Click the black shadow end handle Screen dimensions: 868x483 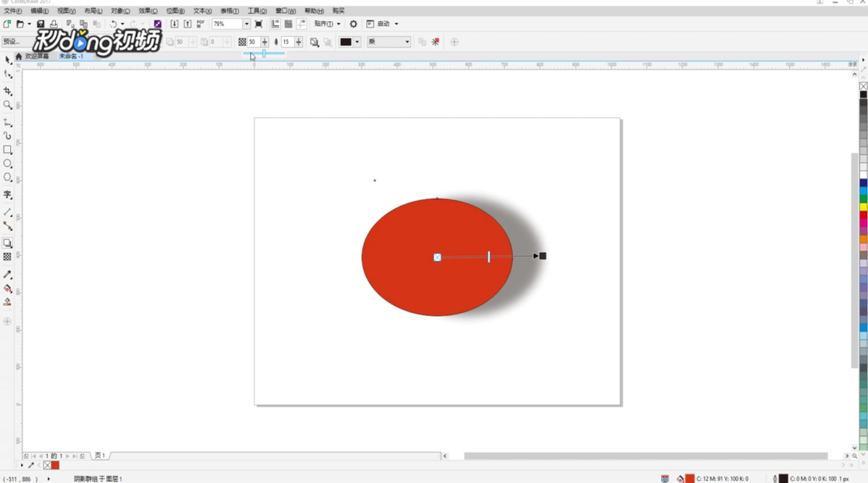543,255
